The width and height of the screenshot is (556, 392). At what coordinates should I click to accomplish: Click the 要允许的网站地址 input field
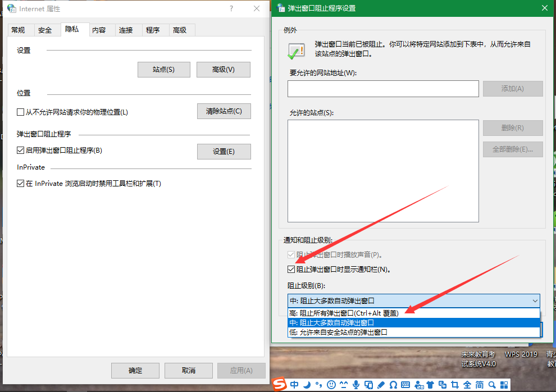pyautogui.click(x=383, y=89)
